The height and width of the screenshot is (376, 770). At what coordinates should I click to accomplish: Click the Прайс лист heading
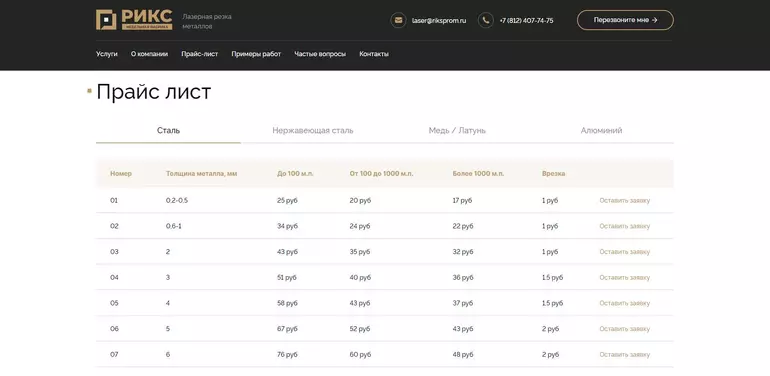(154, 92)
